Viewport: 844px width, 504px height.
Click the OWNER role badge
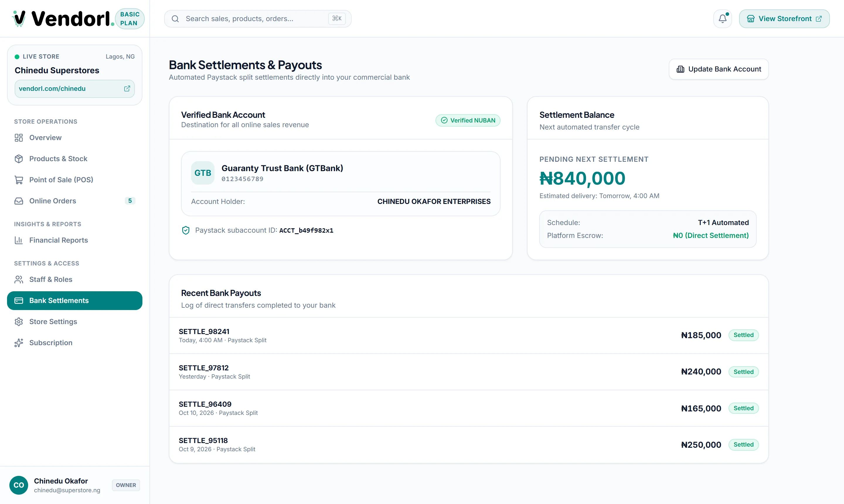126,485
